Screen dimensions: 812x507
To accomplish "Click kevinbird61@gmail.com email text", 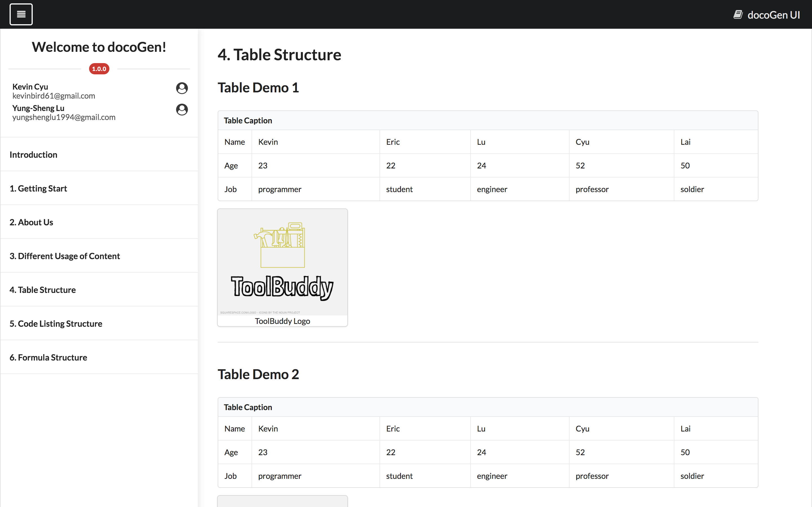I will (x=54, y=96).
